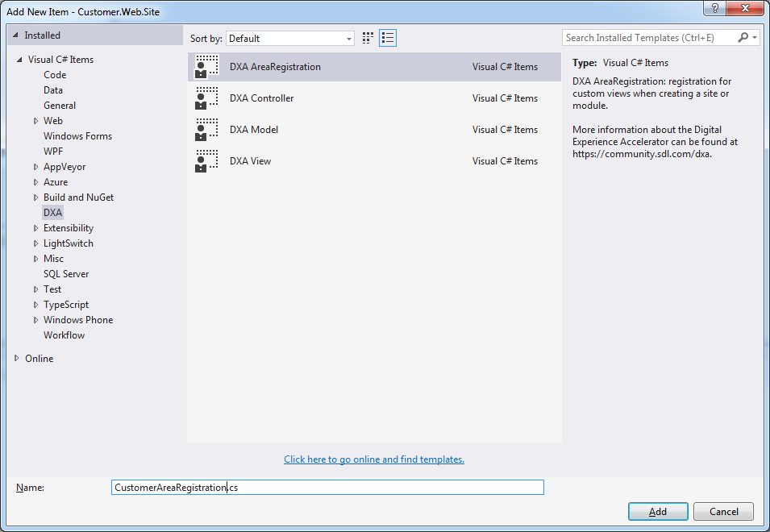Select the DXA category in tree
This screenshot has height=532, width=770.
click(52, 213)
